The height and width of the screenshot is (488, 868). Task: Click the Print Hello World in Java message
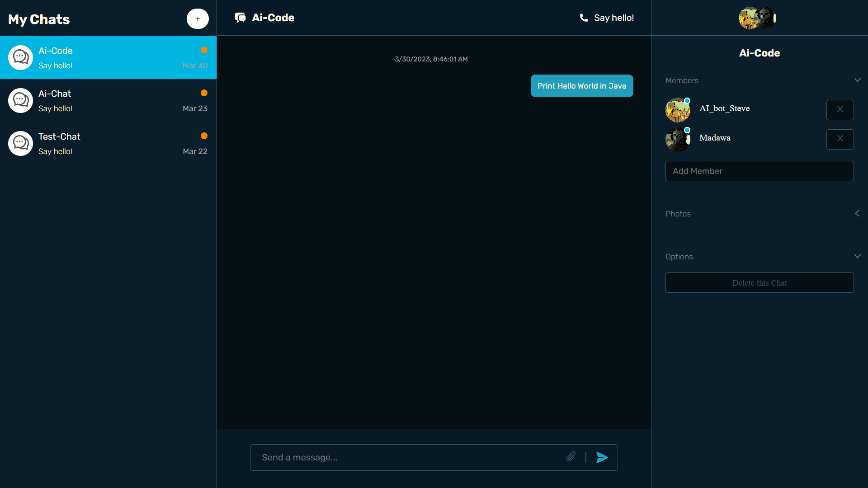point(581,86)
